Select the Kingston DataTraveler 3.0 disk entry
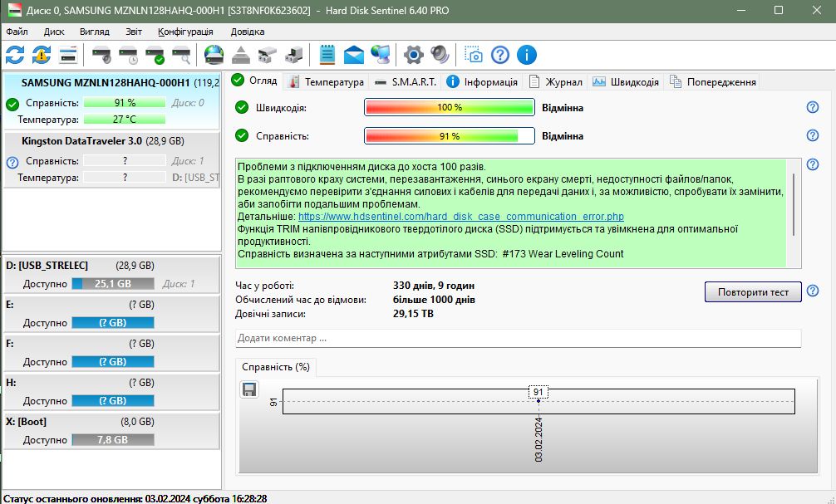The image size is (836, 504). point(111,159)
